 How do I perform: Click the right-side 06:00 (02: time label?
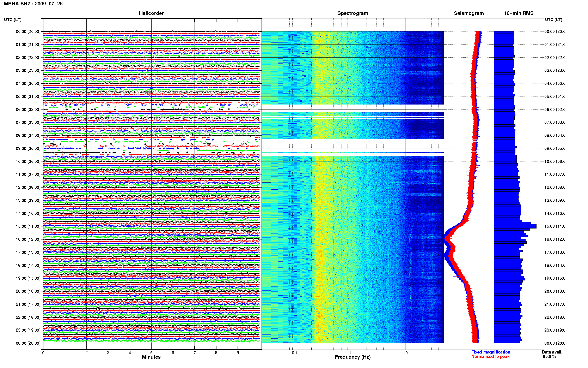554,109
